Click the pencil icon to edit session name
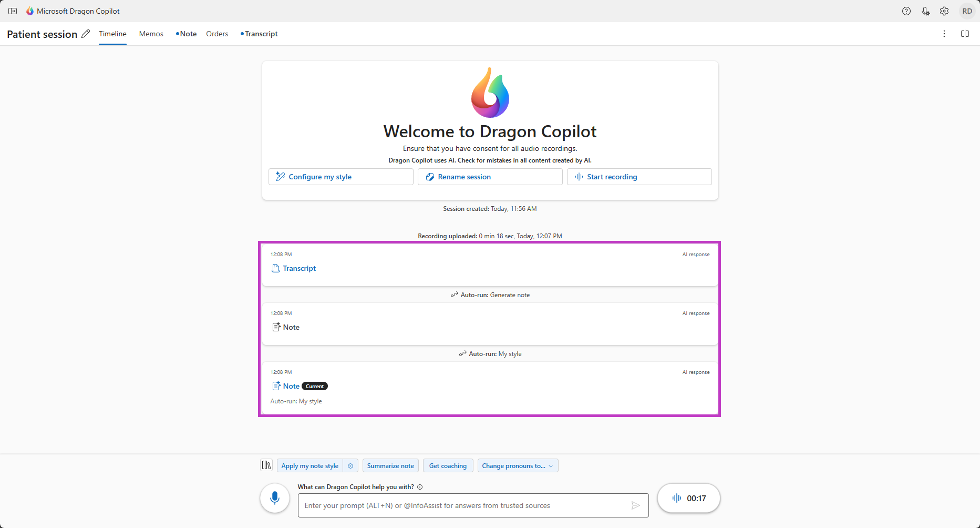This screenshot has height=528, width=980. 86,34
